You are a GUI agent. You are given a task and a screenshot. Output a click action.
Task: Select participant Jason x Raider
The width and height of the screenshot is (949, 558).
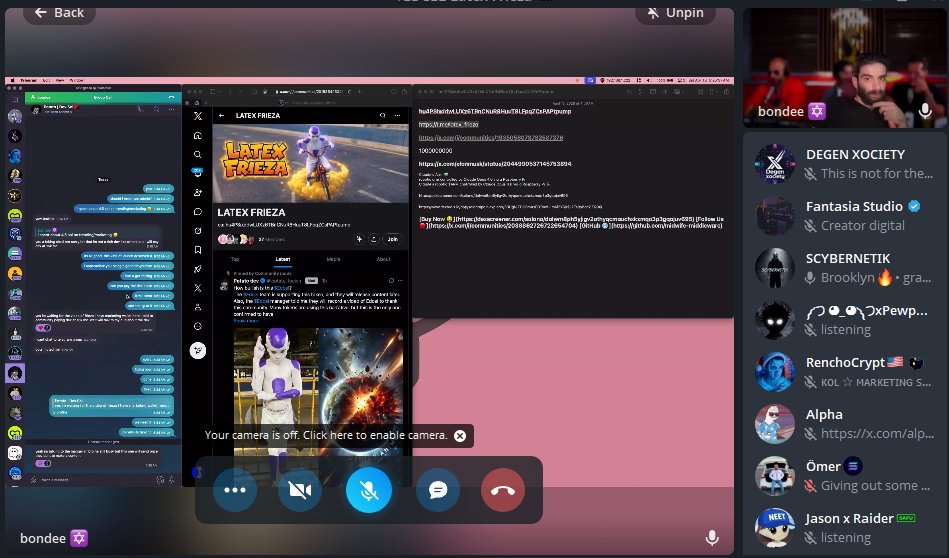845,528
